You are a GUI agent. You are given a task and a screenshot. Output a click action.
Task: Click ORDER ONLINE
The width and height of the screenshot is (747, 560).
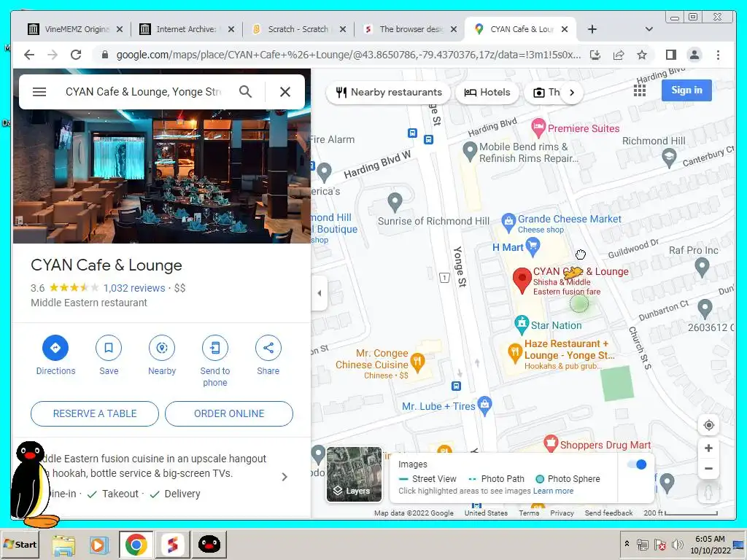(229, 414)
